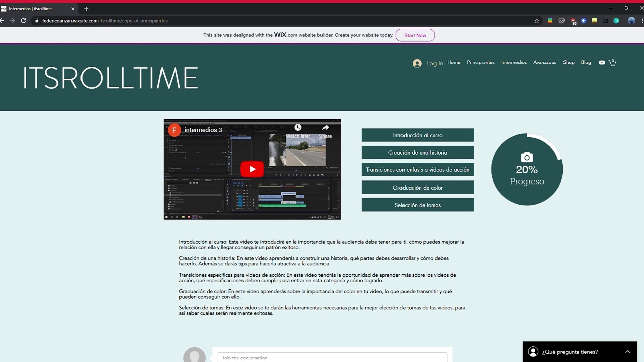Play the intermedios 3 YouTube video
The image size is (644, 362).
coord(252,169)
